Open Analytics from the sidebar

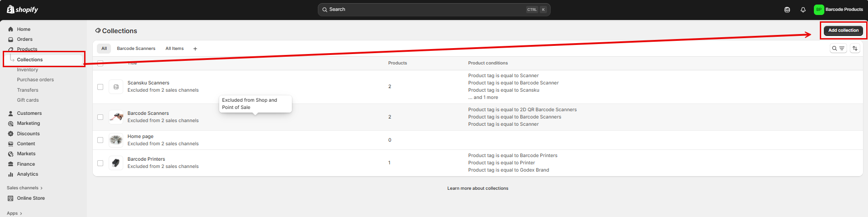tap(27, 174)
